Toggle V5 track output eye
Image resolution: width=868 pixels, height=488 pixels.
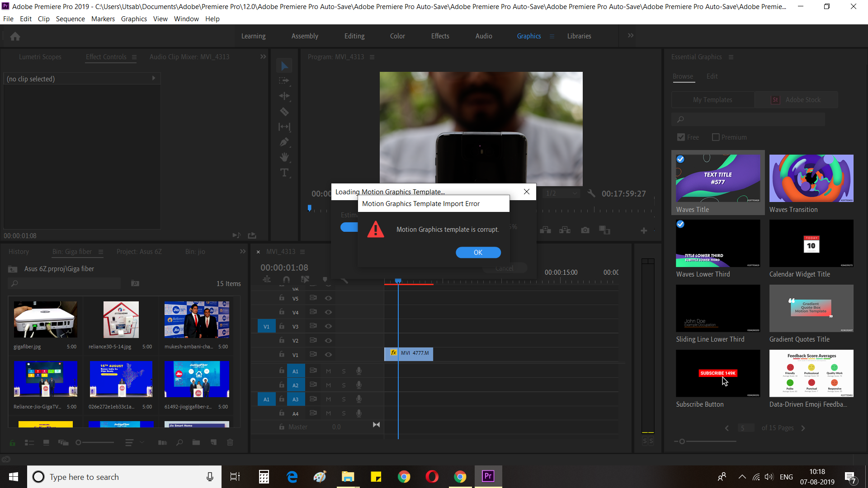(x=329, y=298)
